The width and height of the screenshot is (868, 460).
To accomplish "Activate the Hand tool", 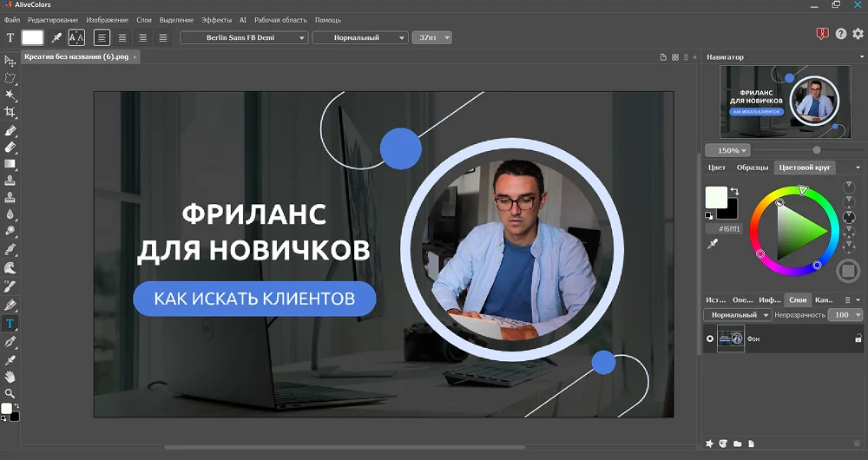I will [10, 377].
